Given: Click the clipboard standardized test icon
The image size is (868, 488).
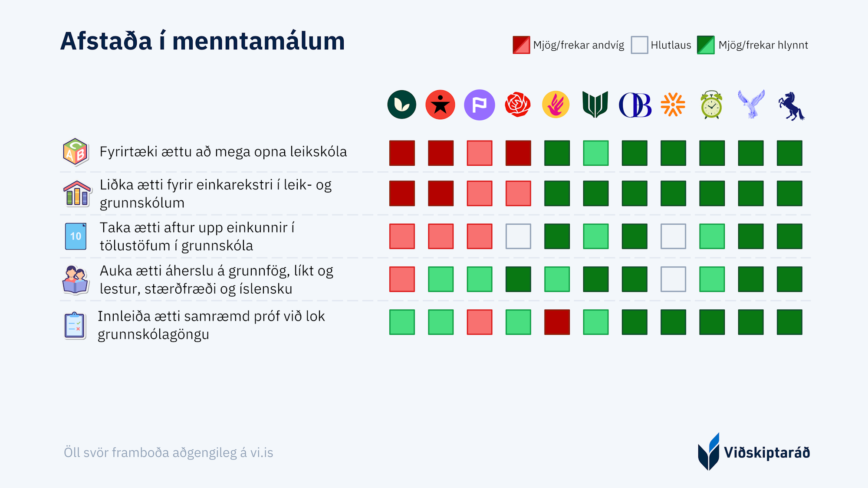Looking at the screenshot, I should pos(75,325).
